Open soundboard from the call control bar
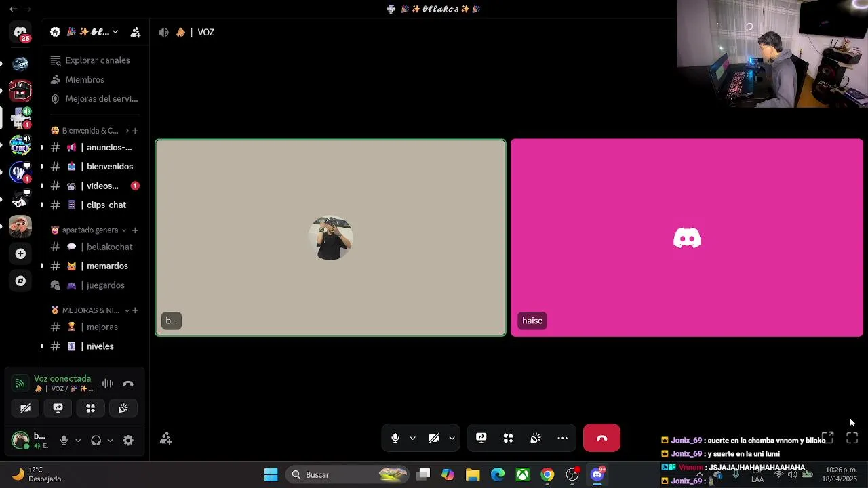The image size is (868, 488). (x=535, y=438)
